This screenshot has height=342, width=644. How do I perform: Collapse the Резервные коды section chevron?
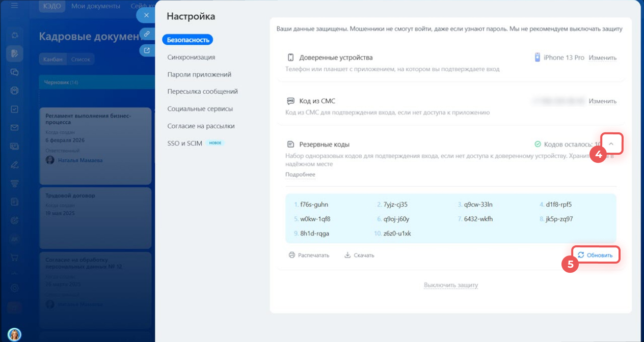[x=611, y=145]
